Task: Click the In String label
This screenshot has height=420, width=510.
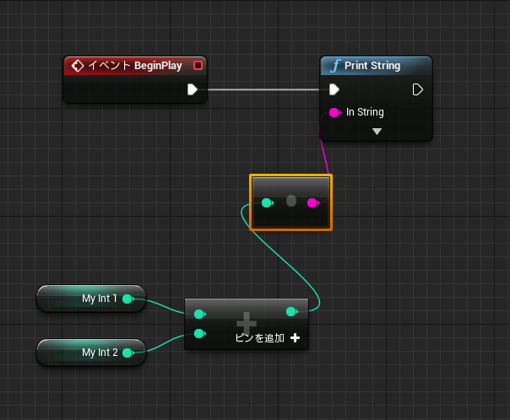Action: click(365, 112)
